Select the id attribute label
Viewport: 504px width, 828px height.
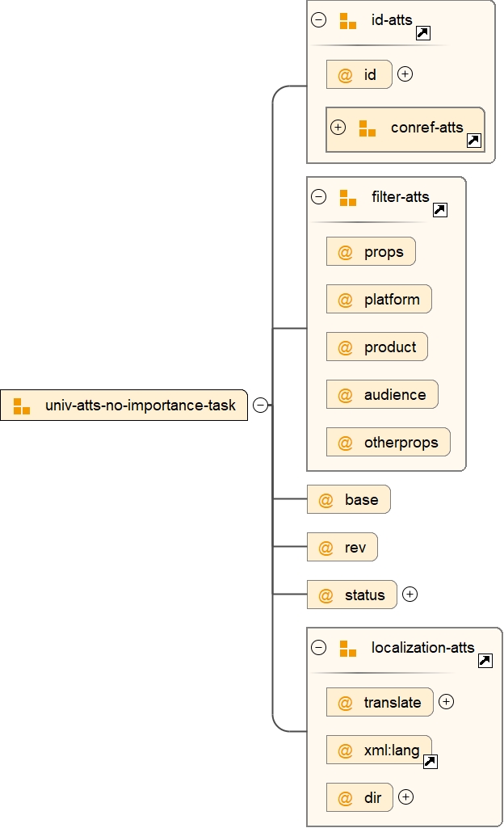pos(370,74)
